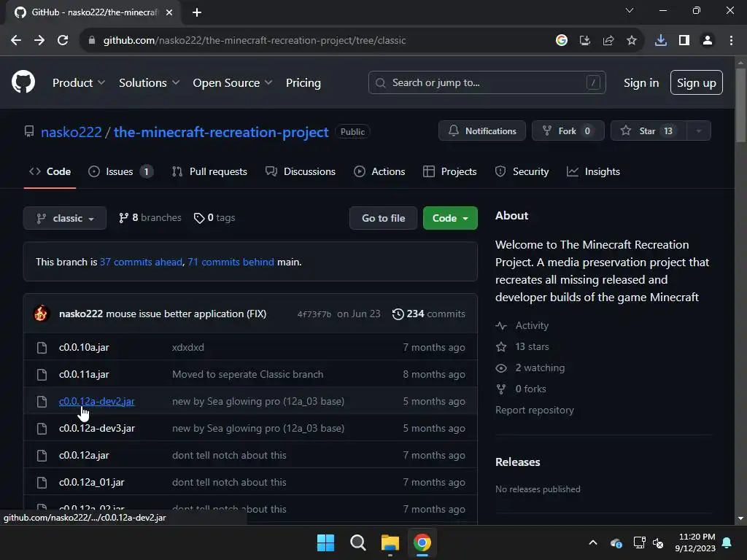747x560 pixels.
Task: View the 0 tags link
Action: 214,217
